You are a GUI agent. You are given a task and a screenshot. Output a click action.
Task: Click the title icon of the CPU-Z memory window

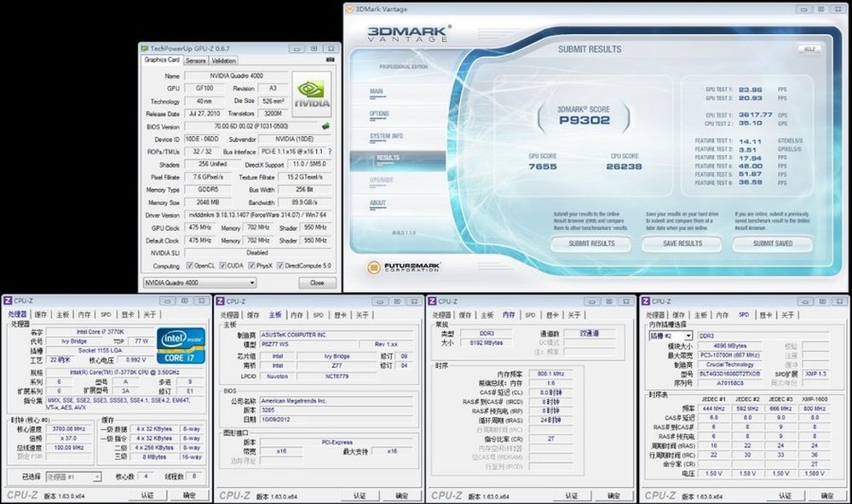433,301
